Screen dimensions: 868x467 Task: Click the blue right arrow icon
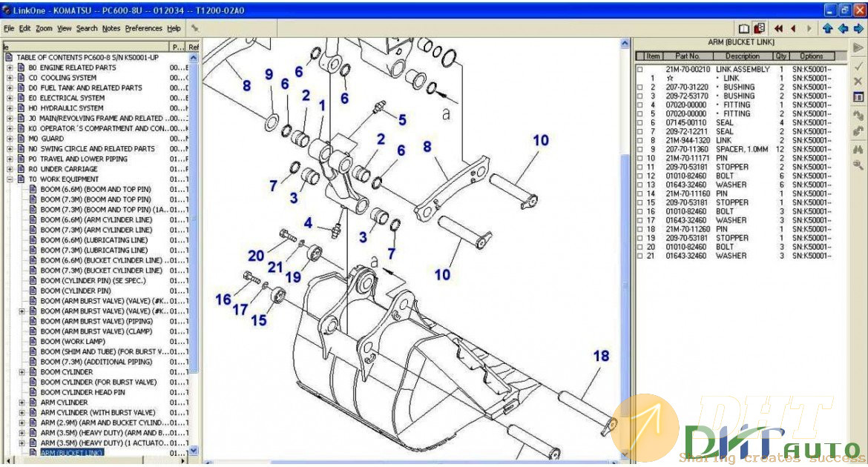click(x=858, y=28)
